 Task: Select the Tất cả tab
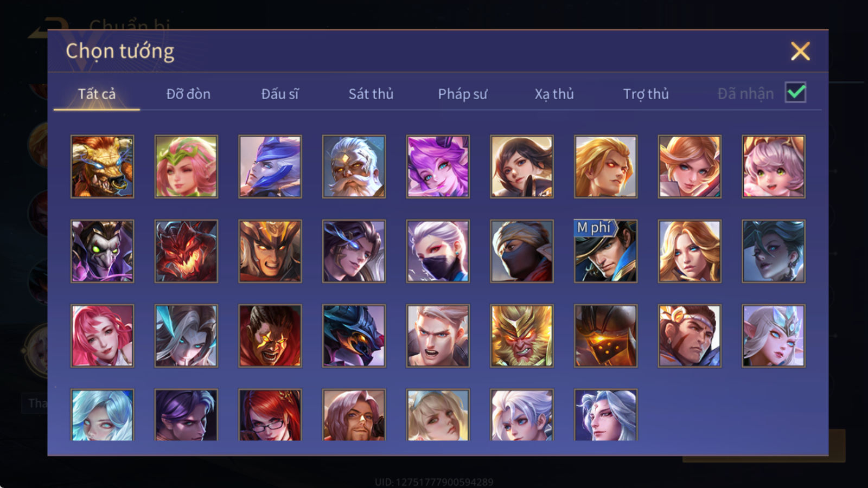(97, 94)
